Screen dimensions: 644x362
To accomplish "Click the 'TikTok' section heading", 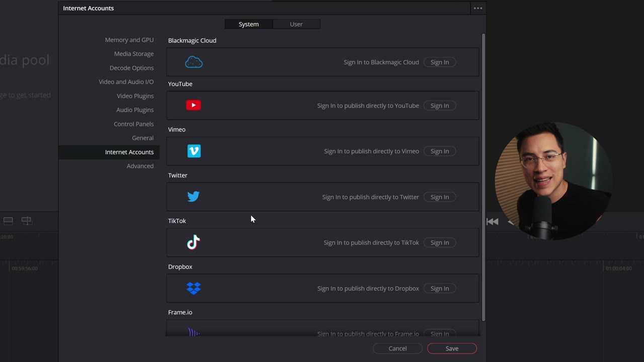I will coord(177,221).
